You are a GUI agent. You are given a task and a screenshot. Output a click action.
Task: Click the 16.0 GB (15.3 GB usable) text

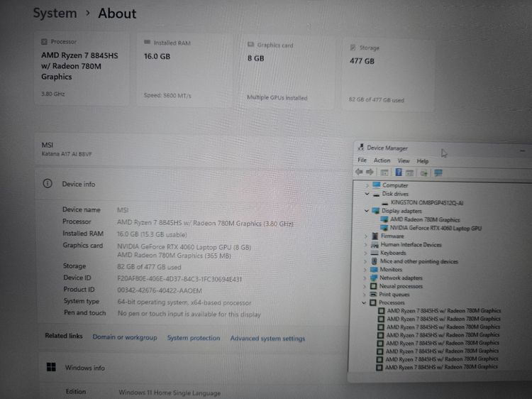tap(152, 234)
